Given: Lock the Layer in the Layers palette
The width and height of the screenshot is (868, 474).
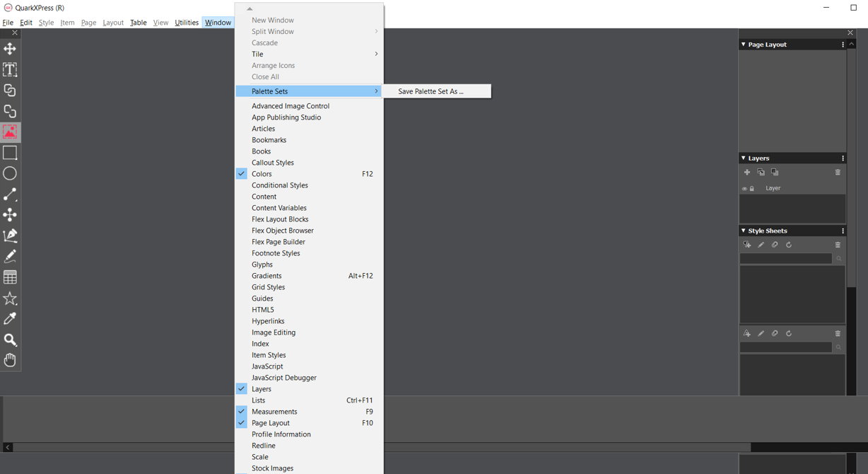Looking at the screenshot, I should (x=751, y=188).
